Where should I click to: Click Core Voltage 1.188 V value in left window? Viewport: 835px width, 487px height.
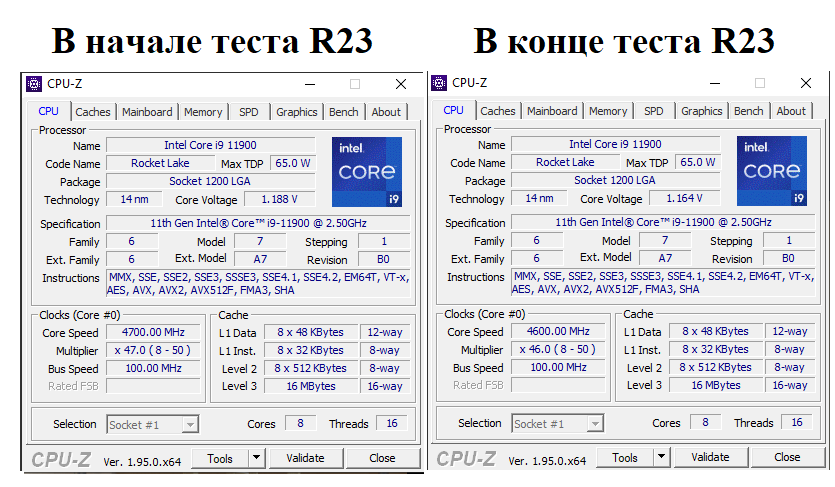pyautogui.click(x=280, y=200)
